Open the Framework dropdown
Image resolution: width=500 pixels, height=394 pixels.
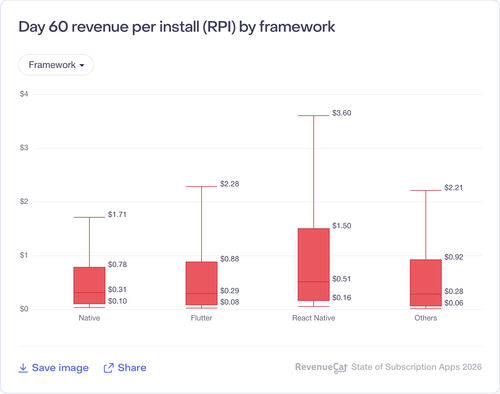56,65
